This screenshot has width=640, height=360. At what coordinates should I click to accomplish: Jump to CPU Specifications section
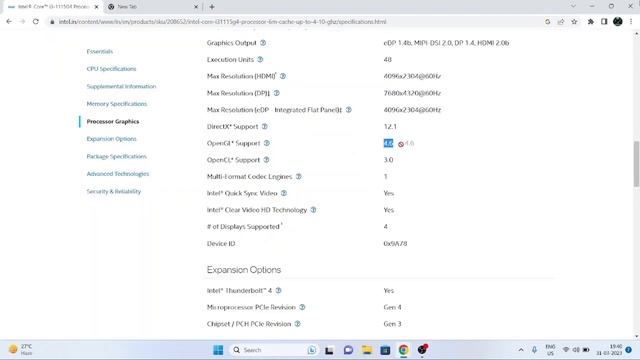[x=111, y=69]
